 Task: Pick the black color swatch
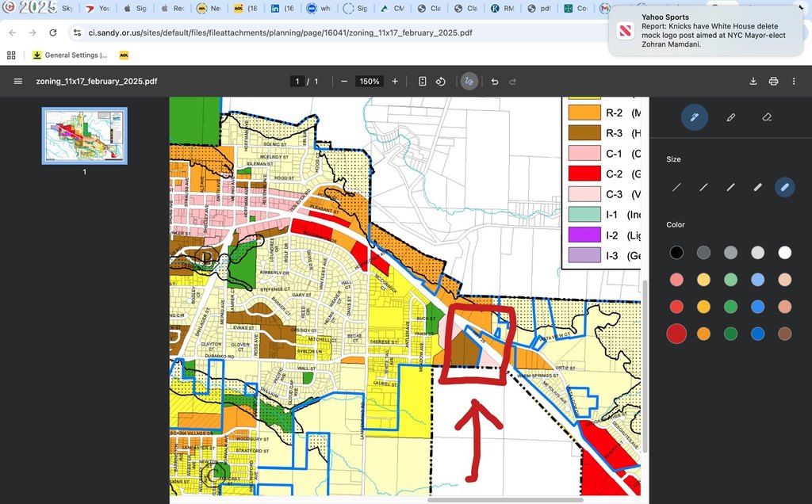[x=676, y=253]
